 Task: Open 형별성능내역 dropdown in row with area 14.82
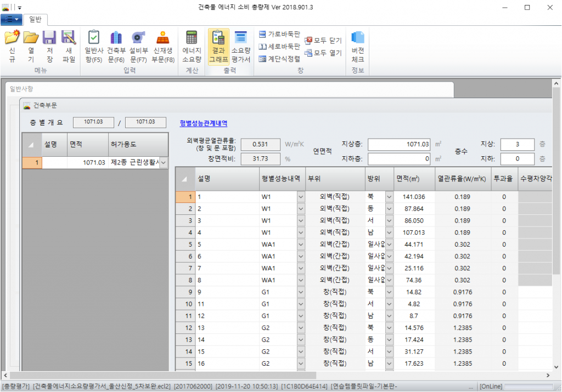tap(301, 292)
